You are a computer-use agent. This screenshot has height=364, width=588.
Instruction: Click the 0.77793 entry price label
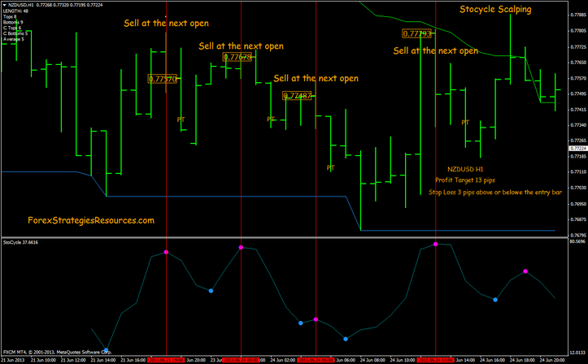tap(416, 33)
